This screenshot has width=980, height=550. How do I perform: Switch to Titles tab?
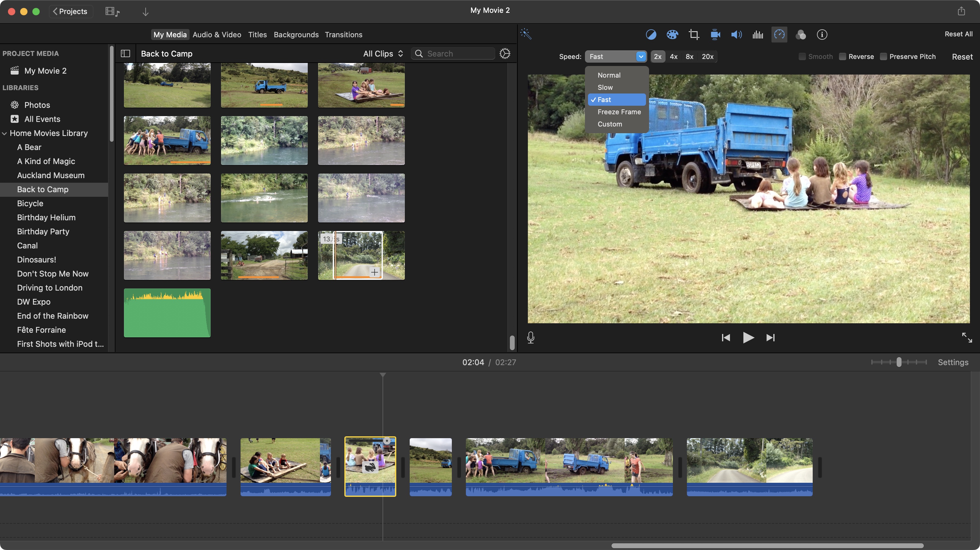tap(258, 35)
